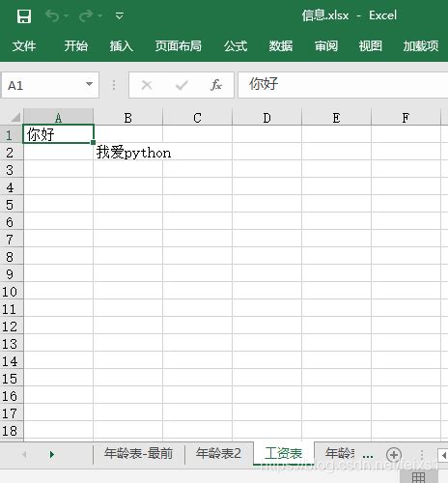Screen dimensions: 448x483
Task: Click the Save floppy disk icon
Action: [x=24, y=16]
